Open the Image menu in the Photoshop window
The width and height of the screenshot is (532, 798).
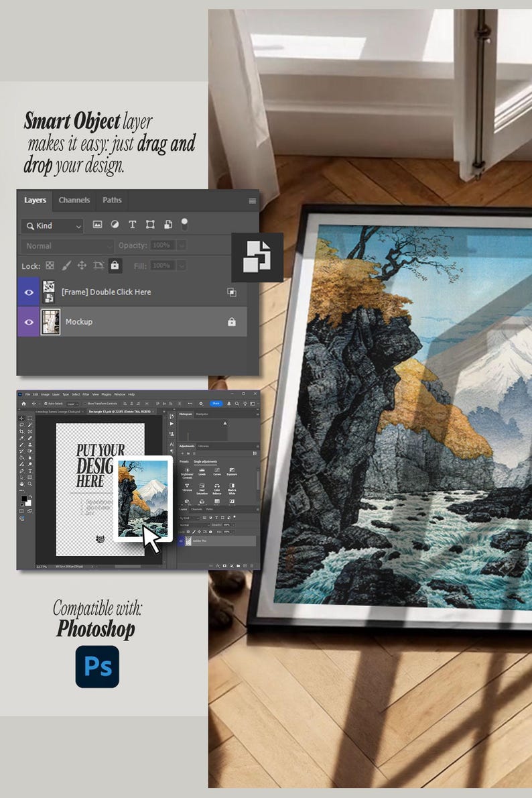coord(46,394)
